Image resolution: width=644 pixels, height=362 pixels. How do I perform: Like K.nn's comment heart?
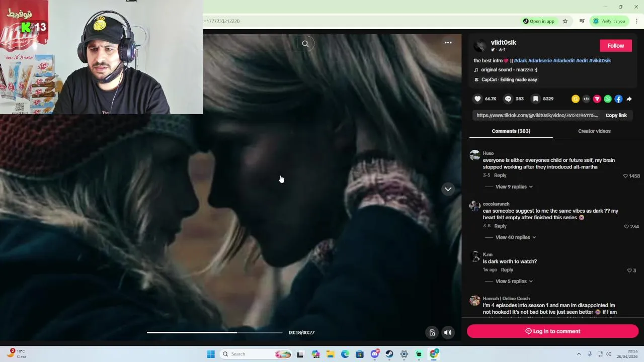point(629,270)
